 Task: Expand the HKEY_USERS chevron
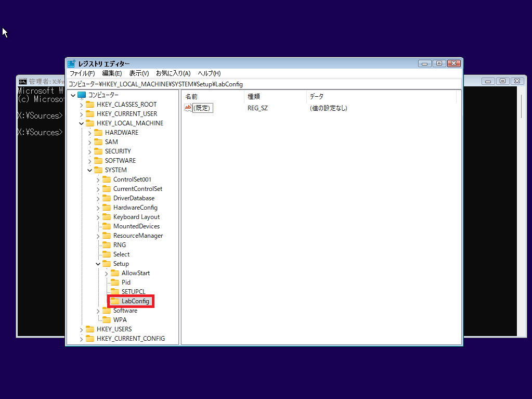[82, 330]
